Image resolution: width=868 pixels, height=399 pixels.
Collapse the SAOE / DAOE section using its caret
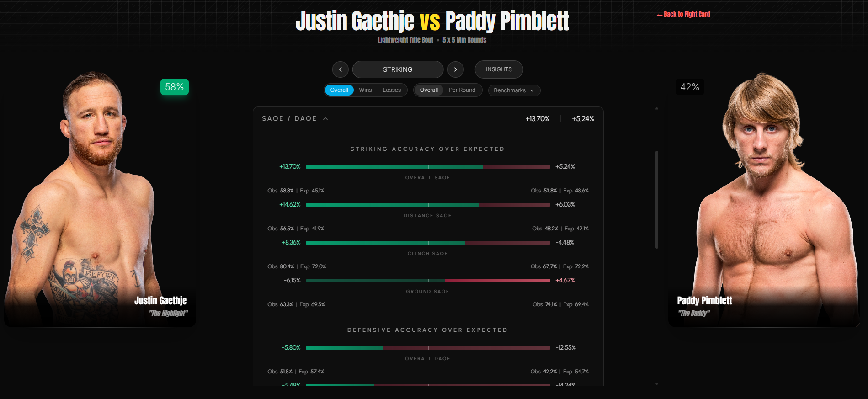(x=325, y=118)
